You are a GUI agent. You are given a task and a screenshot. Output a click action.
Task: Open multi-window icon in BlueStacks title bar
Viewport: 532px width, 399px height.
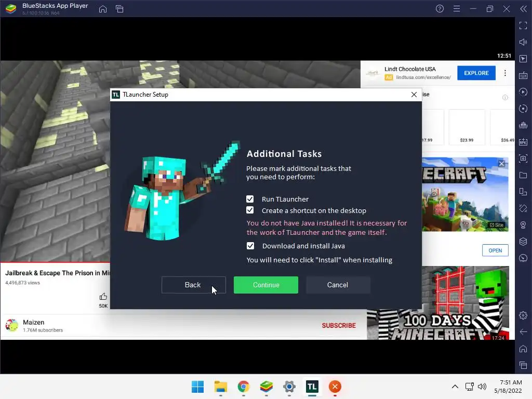coord(119,9)
